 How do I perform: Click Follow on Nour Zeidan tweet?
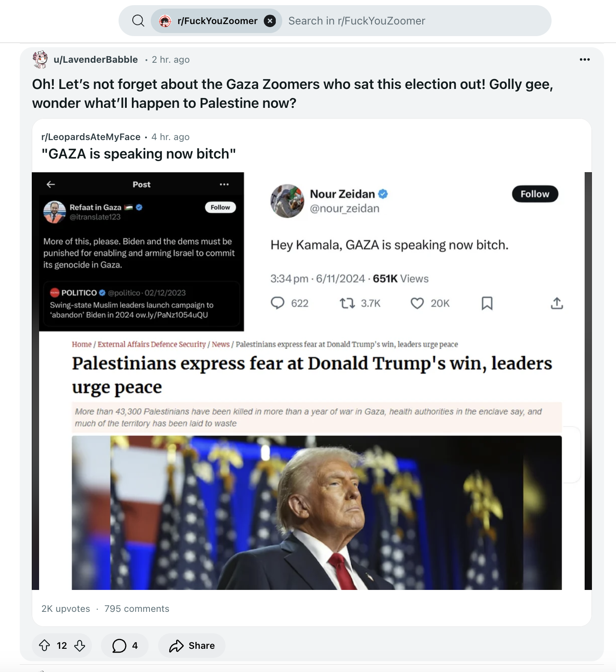click(535, 194)
